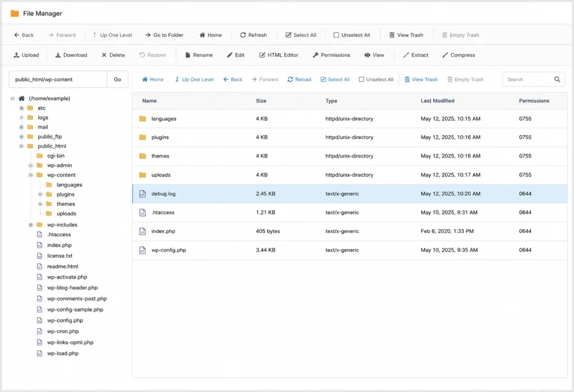Expand the public_ftp folder in tree

point(22,137)
